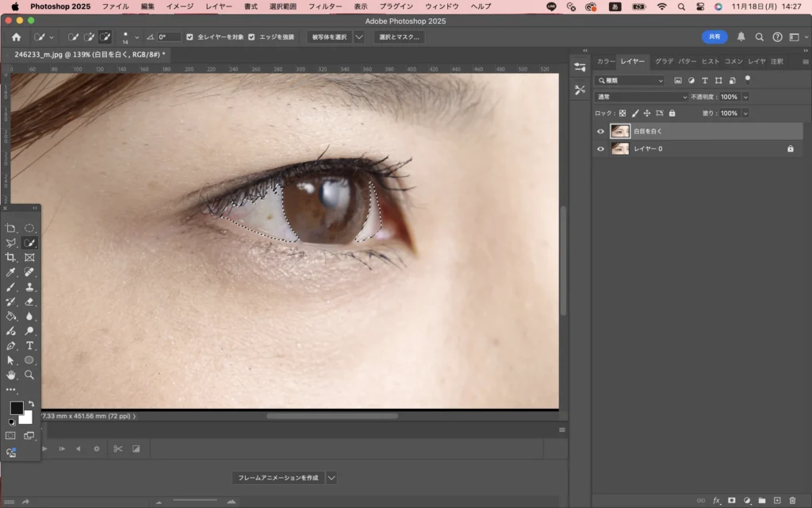This screenshot has width=812, height=508.
Task: Open the 不透明度 opacity dropdown arrow
Action: click(x=745, y=97)
